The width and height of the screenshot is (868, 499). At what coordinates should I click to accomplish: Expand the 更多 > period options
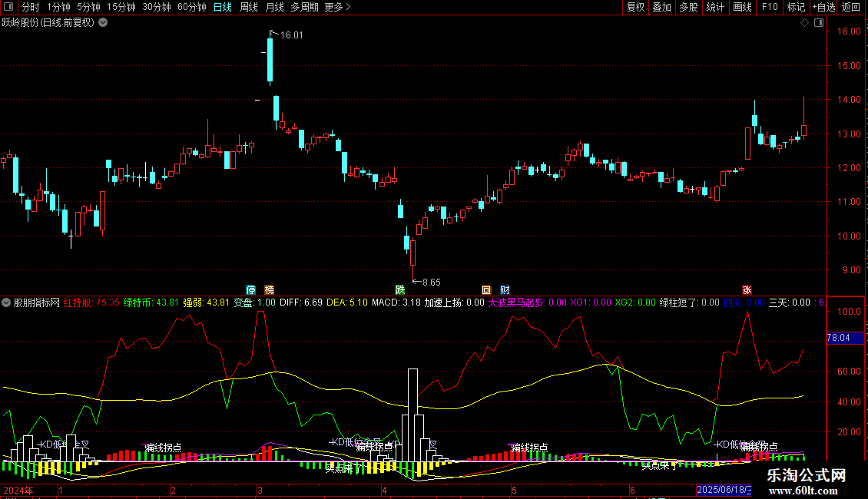(338, 7)
